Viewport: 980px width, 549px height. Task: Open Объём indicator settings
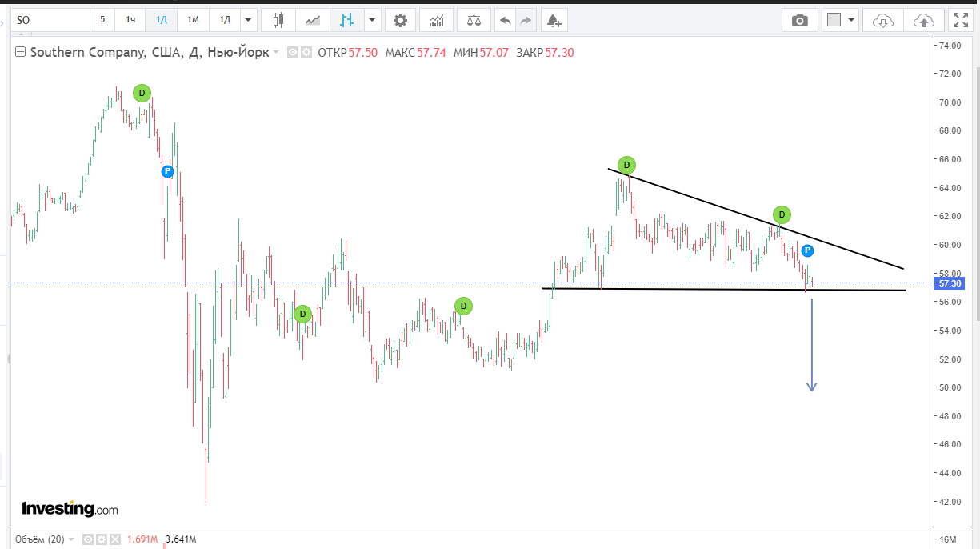coord(101,539)
